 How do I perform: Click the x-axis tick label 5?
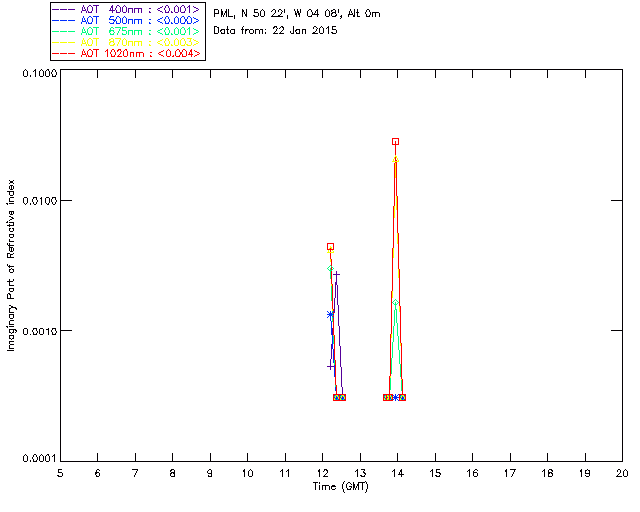pos(60,473)
